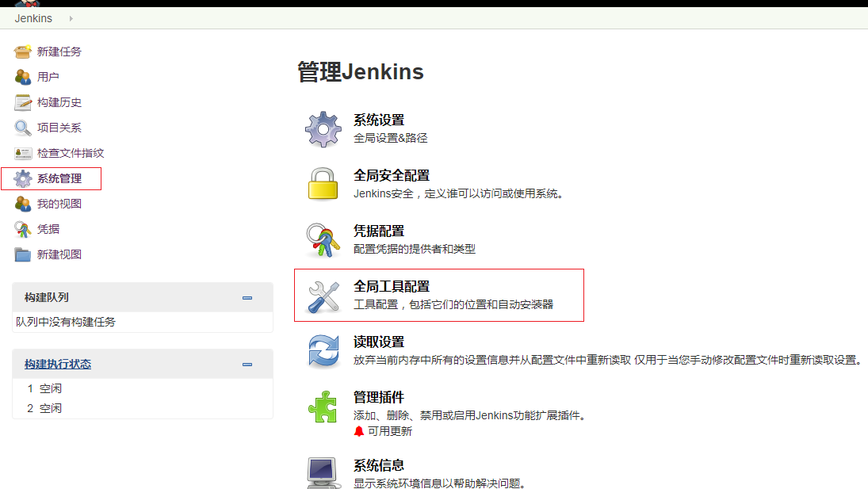Open 我的视图 sidebar link
The width and height of the screenshot is (868, 489).
[x=59, y=204]
